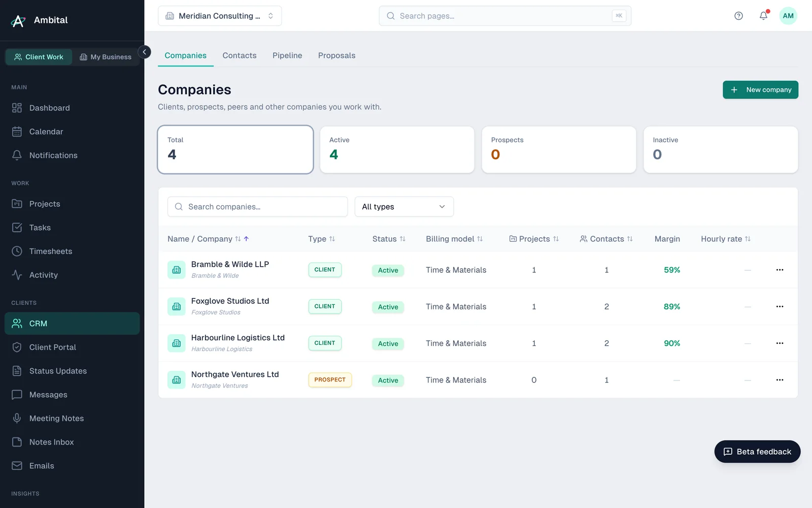Select CRM in the sidebar

[72, 324]
